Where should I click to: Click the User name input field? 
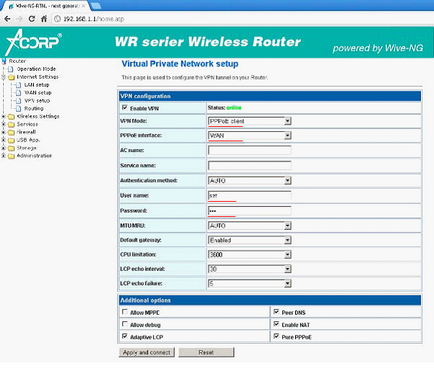[249, 195]
